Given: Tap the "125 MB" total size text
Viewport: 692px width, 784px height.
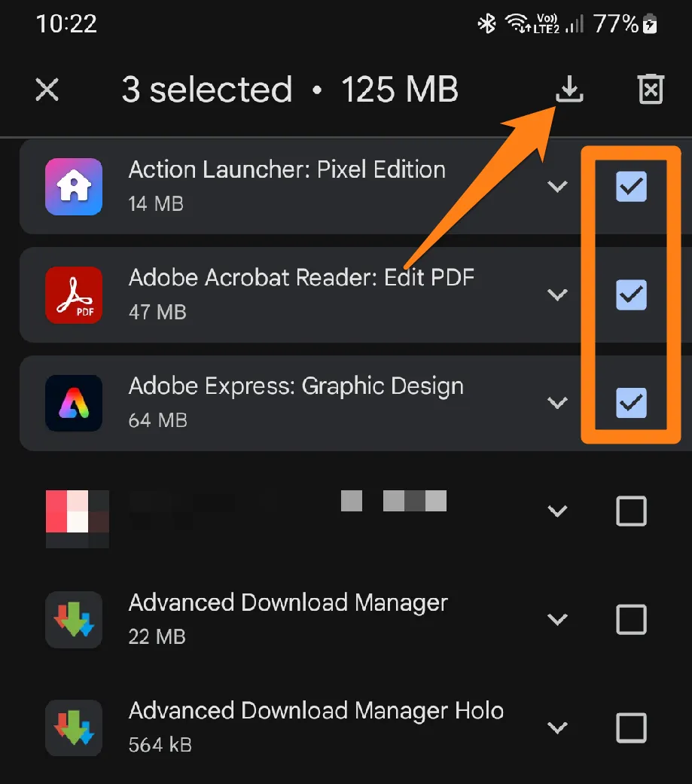Looking at the screenshot, I should point(400,90).
